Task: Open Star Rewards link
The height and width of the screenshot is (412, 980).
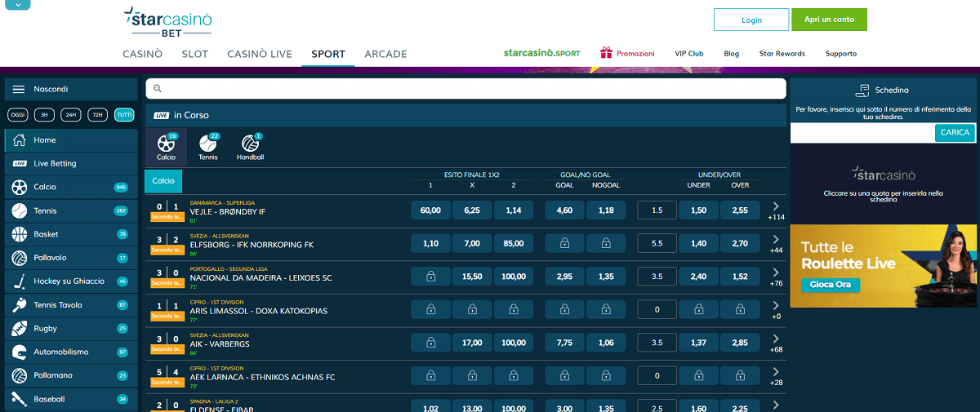Action: pyautogui.click(x=782, y=54)
